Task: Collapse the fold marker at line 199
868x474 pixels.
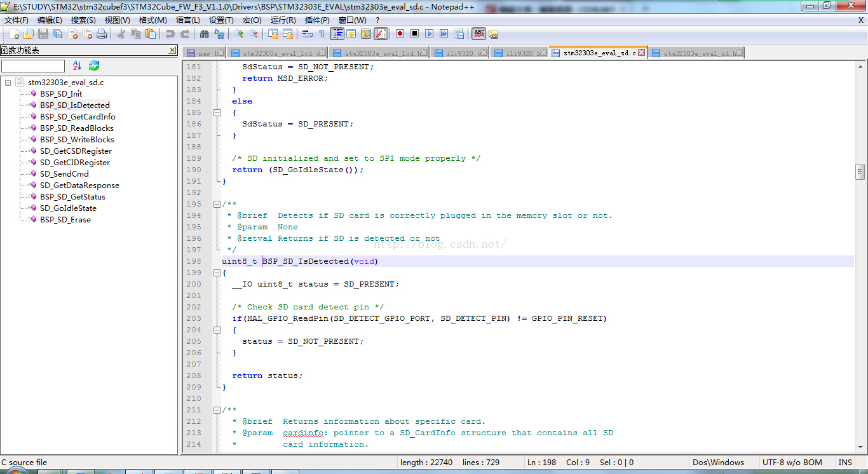Action: (x=217, y=273)
